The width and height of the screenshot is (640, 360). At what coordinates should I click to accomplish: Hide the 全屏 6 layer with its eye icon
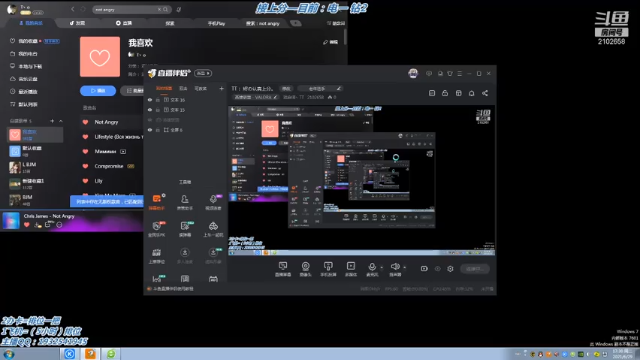(150, 130)
